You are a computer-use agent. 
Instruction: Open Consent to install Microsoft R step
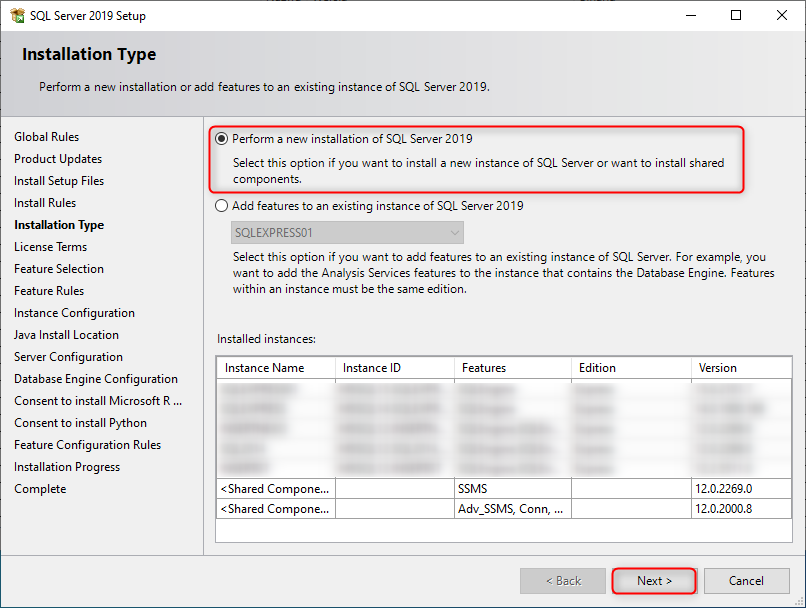(x=98, y=401)
